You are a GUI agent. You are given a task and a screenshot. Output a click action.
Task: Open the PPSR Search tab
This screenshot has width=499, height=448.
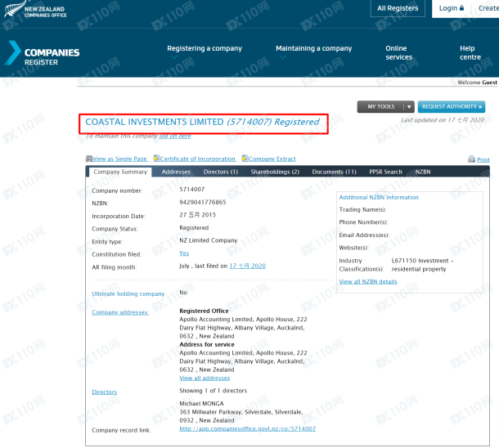pos(385,172)
